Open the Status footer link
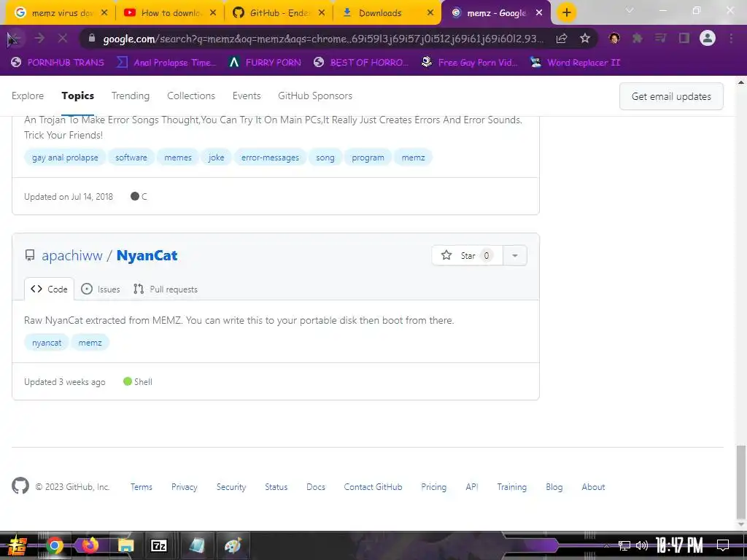The width and height of the screenshot is (747, 560). click(x=276, y=486)
